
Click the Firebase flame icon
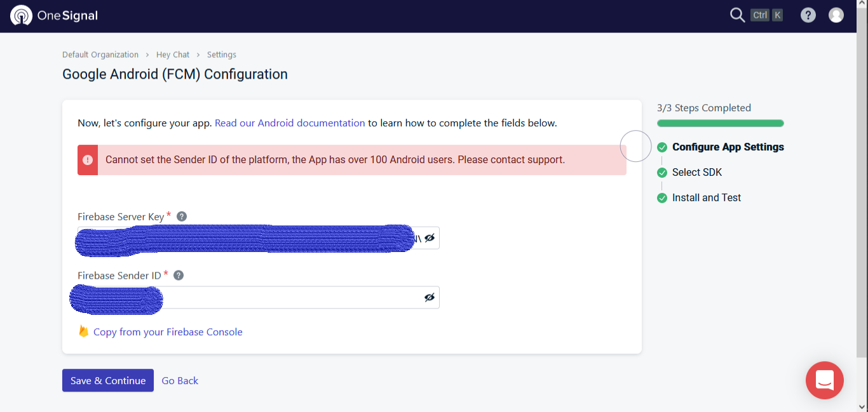tap(83, 331)
